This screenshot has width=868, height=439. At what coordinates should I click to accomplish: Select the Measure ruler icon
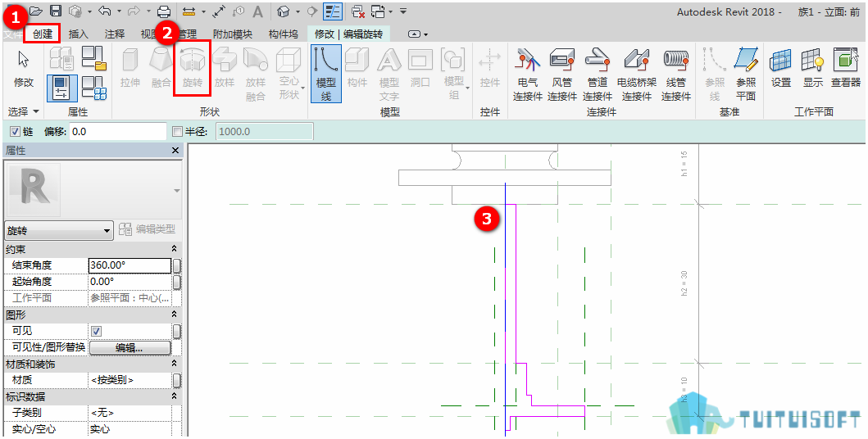189,11
